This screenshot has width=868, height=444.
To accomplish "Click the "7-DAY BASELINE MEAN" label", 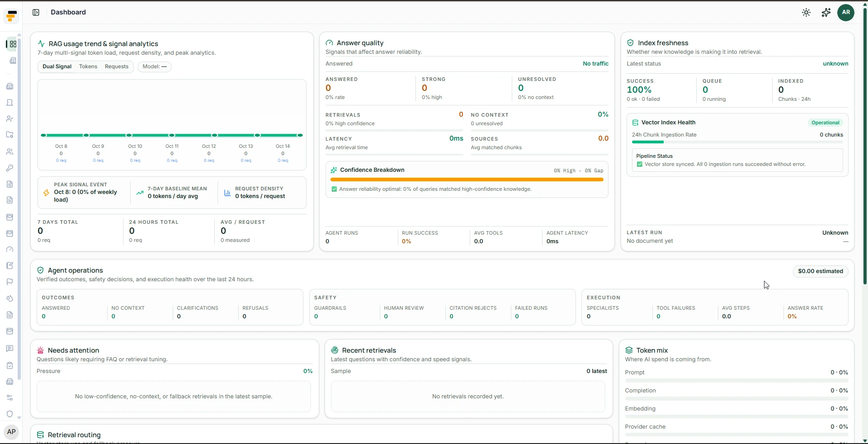I will [x=177, y=189].
